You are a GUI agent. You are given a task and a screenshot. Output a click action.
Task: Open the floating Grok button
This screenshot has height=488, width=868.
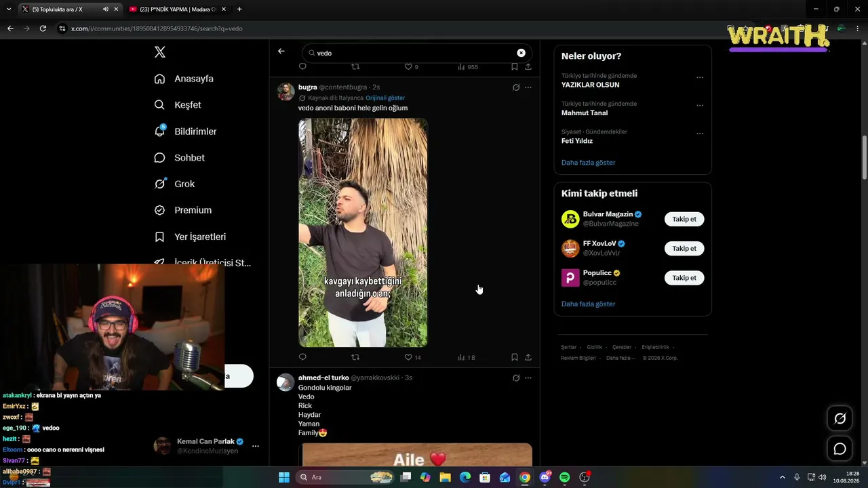click(840, 419)
